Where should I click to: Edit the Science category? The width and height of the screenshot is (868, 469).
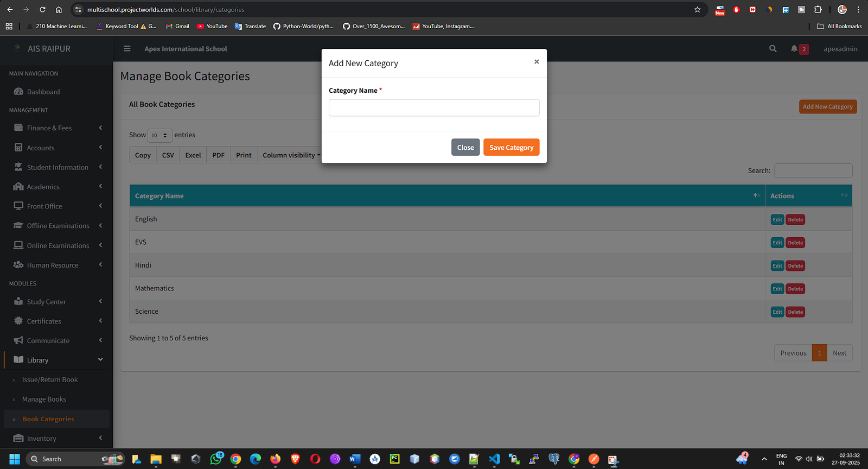777,312
